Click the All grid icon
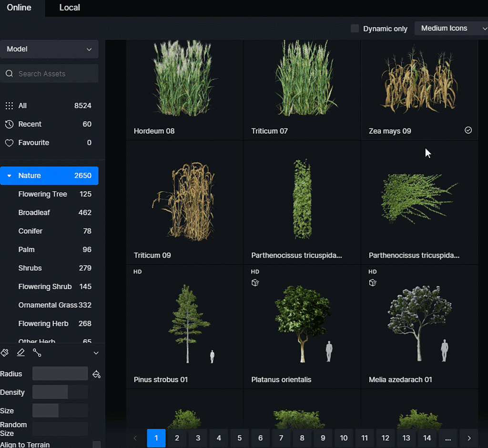 10,106
